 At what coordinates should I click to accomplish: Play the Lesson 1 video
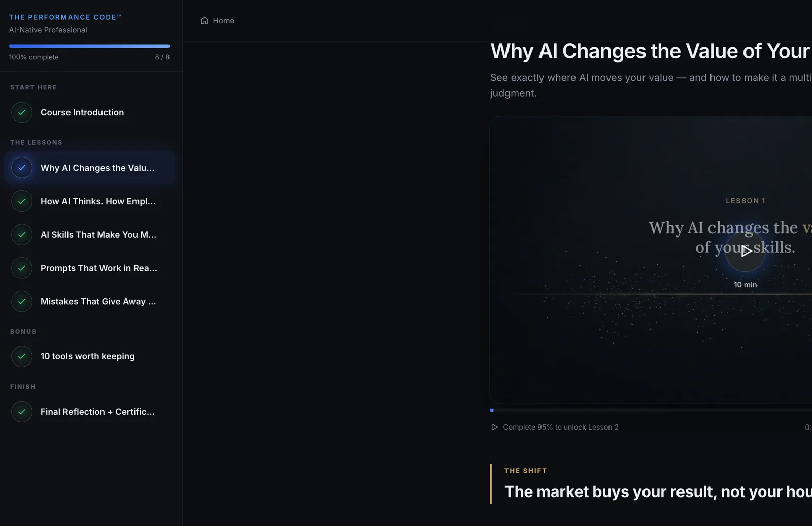pyautogui.click(x=745, y=251)
